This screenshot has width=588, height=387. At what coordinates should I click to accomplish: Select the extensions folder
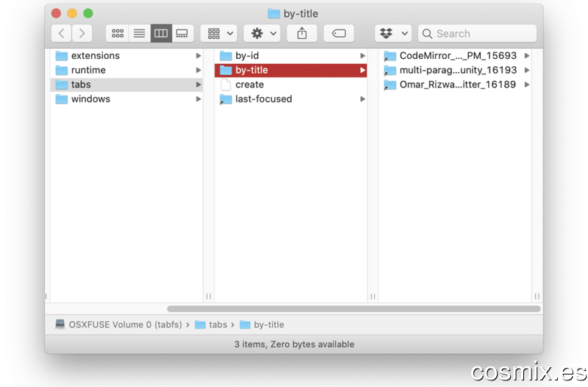click(126, 56)
